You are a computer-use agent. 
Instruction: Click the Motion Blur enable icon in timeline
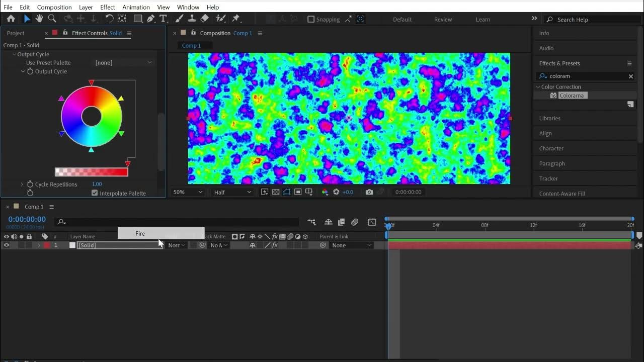355,222
